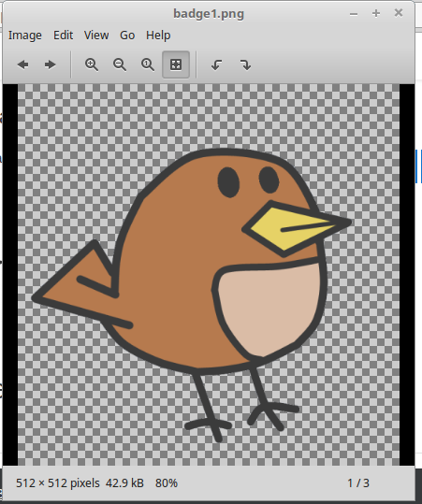The image size is (422, 504).
Task: Open the View menu
Action: point(96,35)
